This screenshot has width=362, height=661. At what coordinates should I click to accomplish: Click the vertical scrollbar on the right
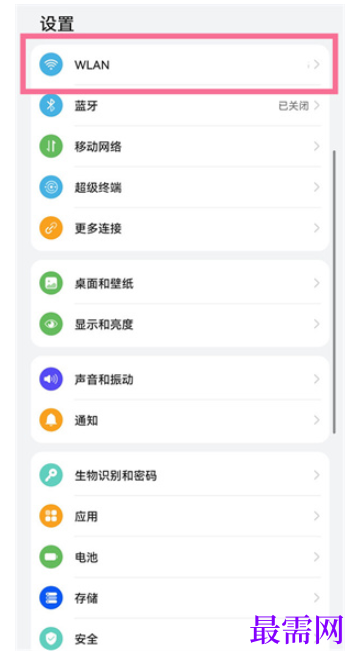pos(334,292)
